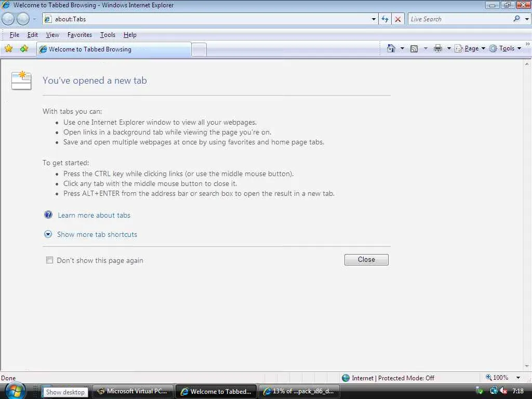This screenshot has height=399, width=532.
Task: Click the Forward navigation button
Action: coord(23,19)
